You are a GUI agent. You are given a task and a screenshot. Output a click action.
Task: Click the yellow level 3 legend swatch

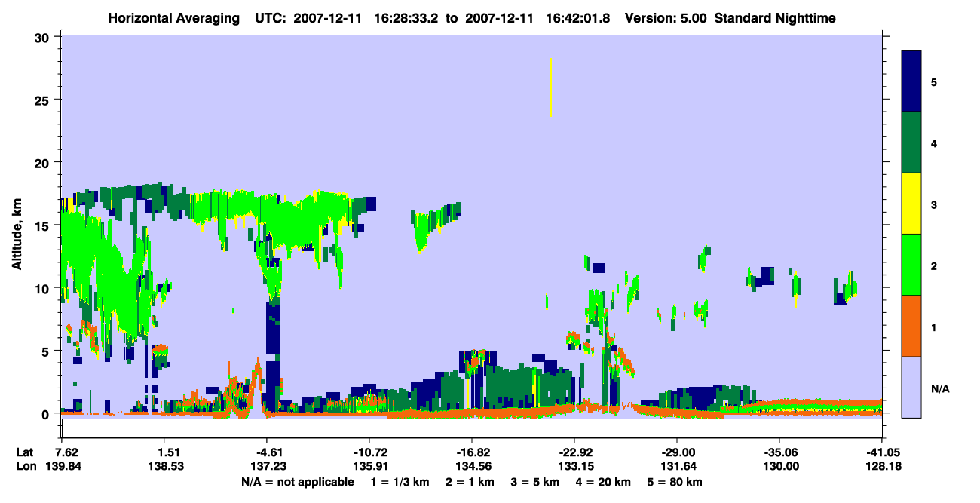(x=911, y=204)
